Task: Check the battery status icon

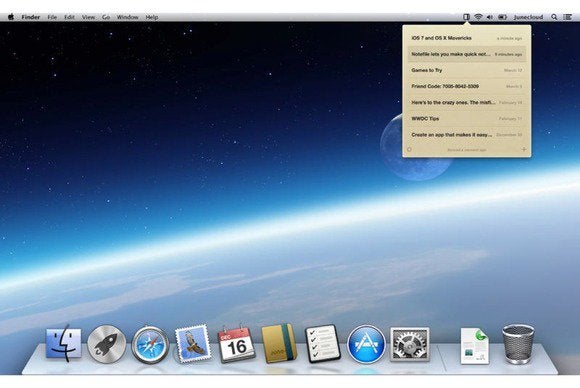Action: [x=502, y=17]
